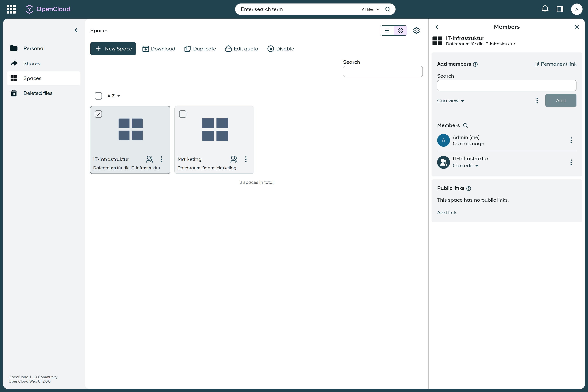Click help icon next to Public links
This screenshot has height=392, width=588.
(x=469, y=189)
